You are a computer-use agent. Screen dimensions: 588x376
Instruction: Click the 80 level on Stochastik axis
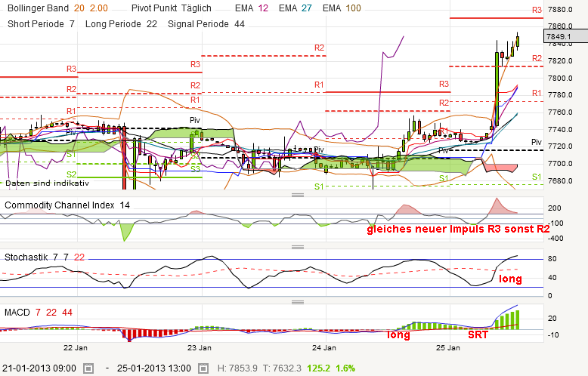(552, 259)
